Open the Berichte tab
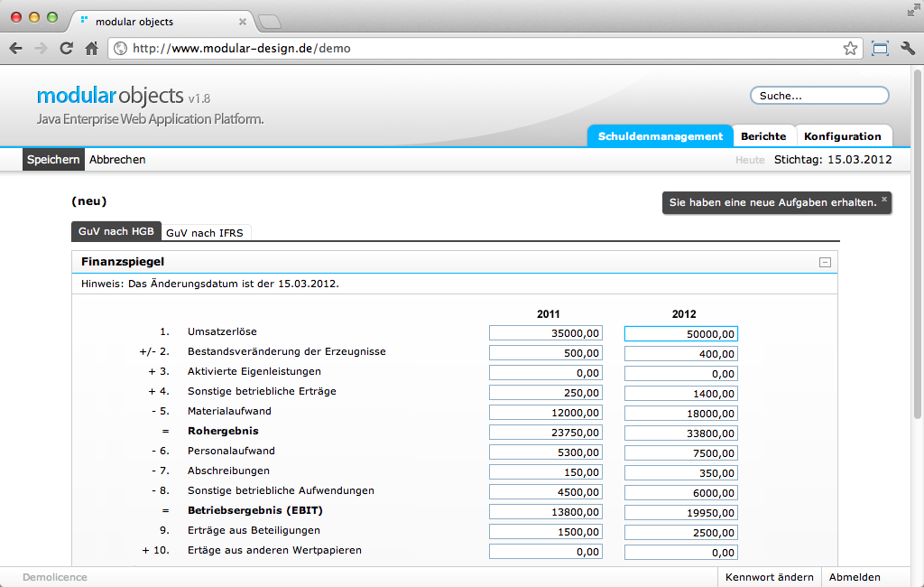This screenshot has width=924, height=587. click(x=763, y=136)
